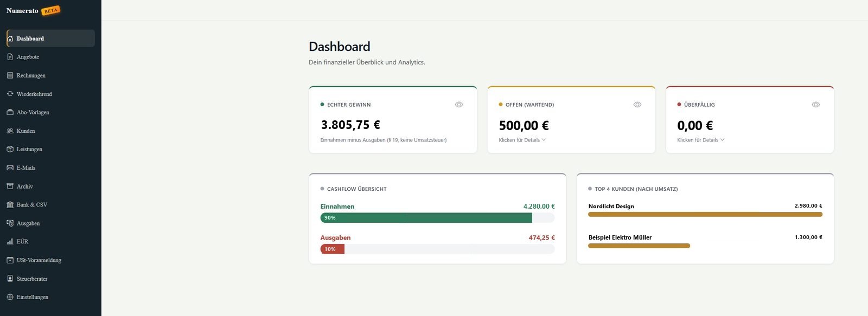Click the Kunden people icon
This screenshot has height=316, width=868.
point(10,131)
